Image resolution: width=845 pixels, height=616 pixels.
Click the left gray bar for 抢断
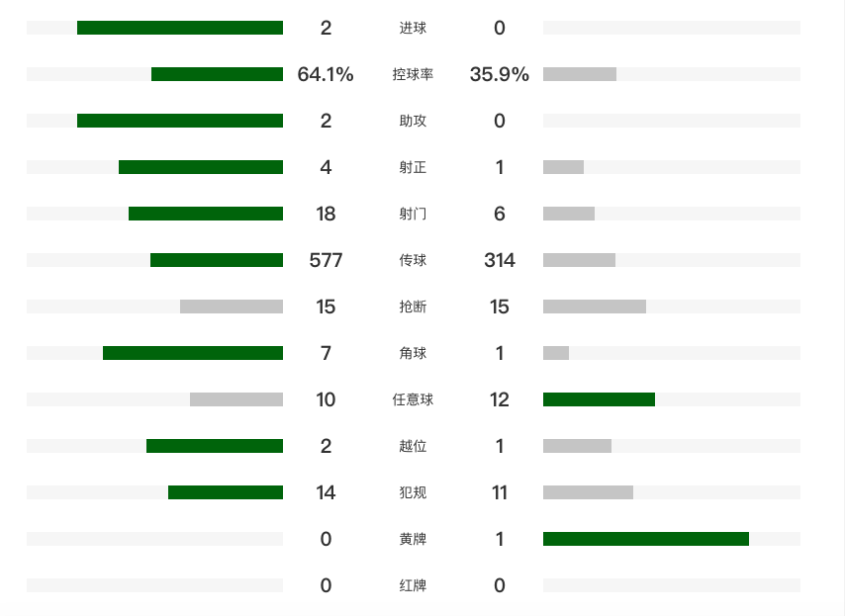coord(232,307)
